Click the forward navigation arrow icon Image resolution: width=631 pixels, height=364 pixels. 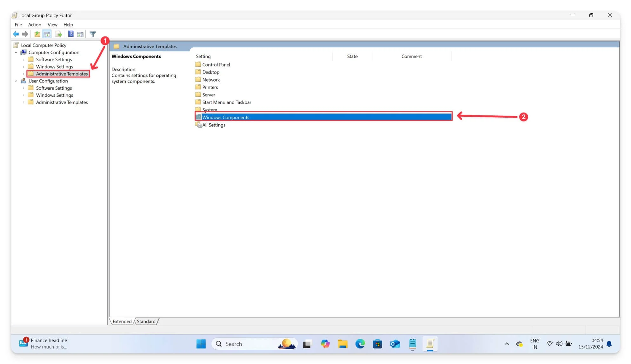pos(25,34)
